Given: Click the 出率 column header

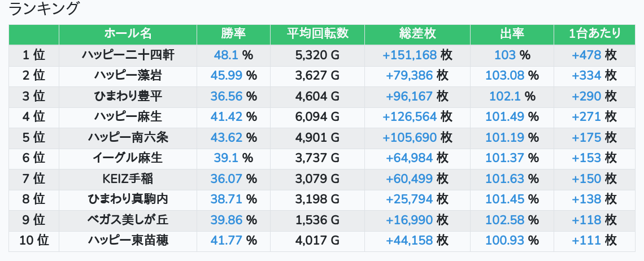Looking at the screenshot, I should (x=512, y=34).
